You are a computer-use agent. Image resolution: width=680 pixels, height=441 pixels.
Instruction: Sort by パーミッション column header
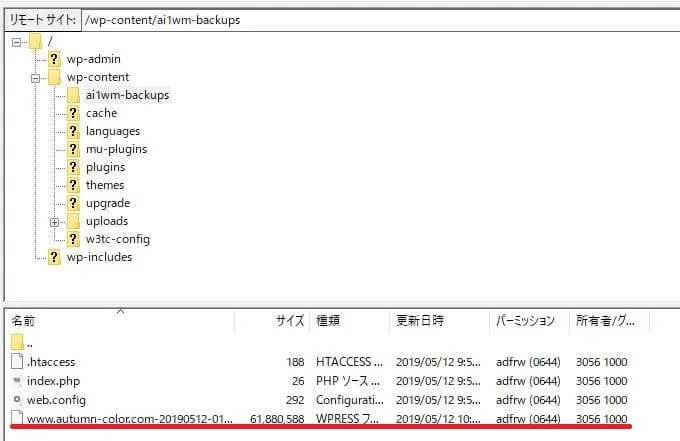pyautogui.click(x=525, y=321)
